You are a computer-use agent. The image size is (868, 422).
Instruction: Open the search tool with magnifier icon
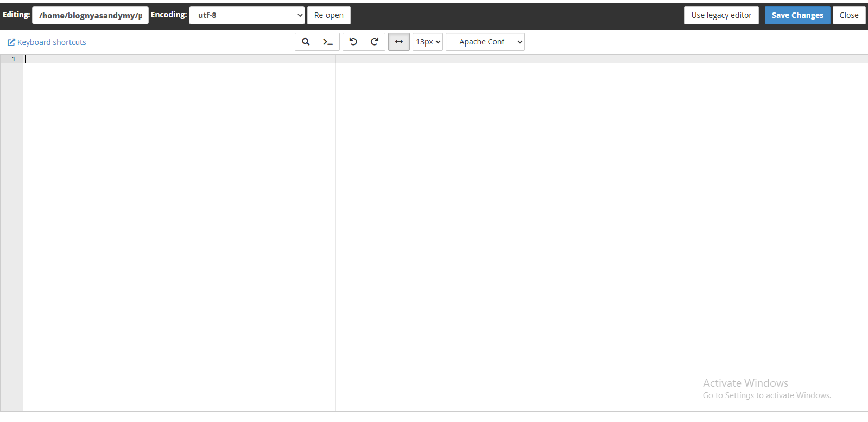pyautogui.click(x=306, y=42)
